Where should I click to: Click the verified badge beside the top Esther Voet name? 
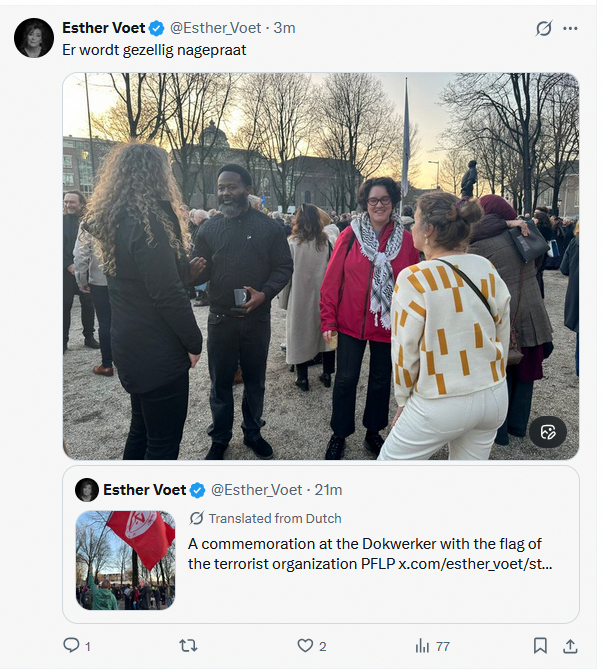(x=157, y=28)
